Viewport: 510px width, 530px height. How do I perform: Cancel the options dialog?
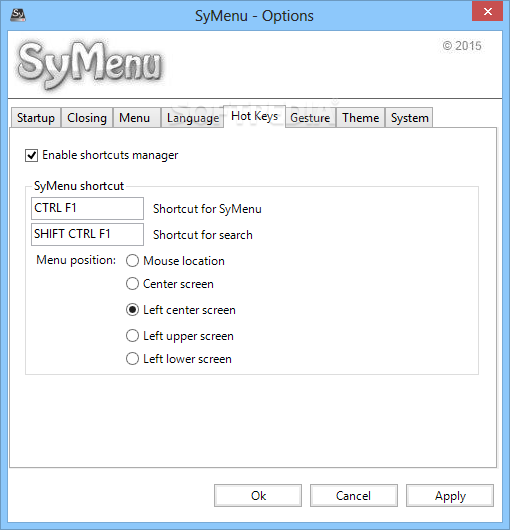pos(354,496)
